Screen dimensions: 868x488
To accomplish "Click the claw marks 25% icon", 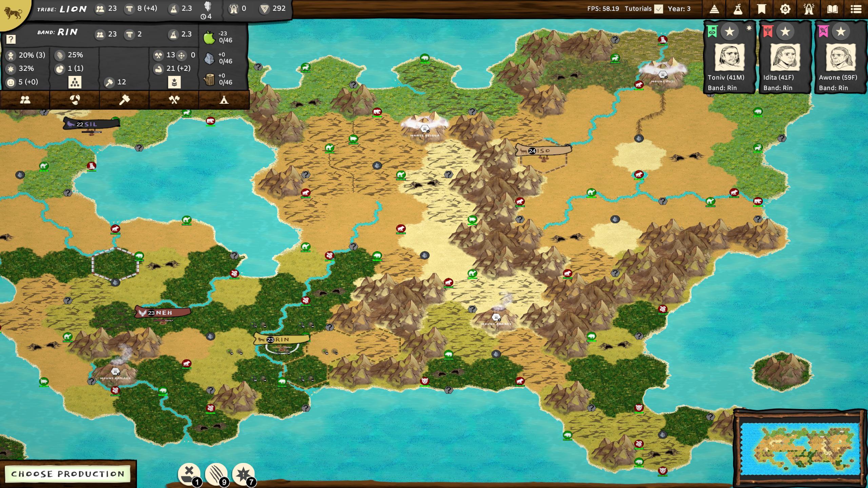I will (x=60, y=55).
